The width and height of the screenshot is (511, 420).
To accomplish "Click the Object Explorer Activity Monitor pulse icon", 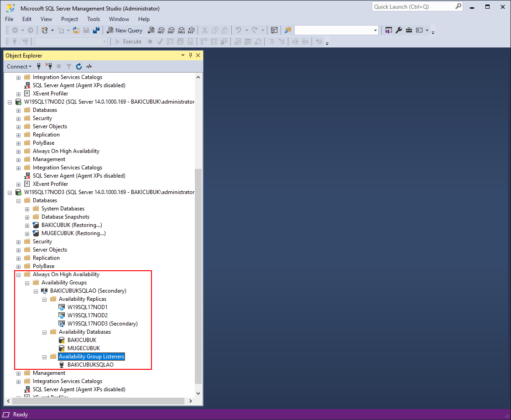I will [x=89, y=67].
